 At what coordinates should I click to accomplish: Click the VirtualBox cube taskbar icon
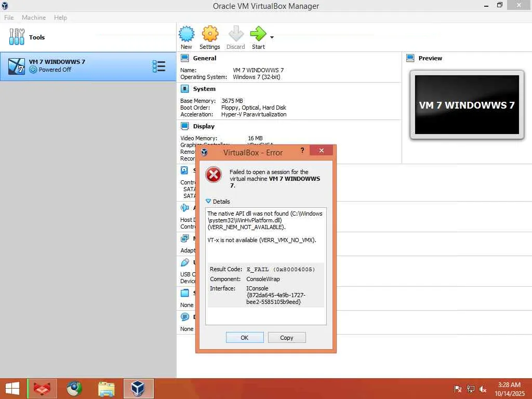(138, 389)
